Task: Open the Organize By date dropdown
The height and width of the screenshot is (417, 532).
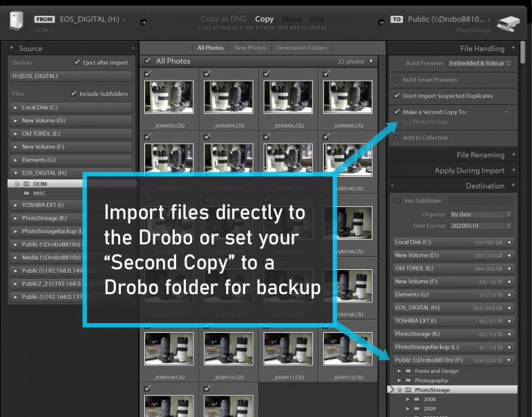Action: 480,215
